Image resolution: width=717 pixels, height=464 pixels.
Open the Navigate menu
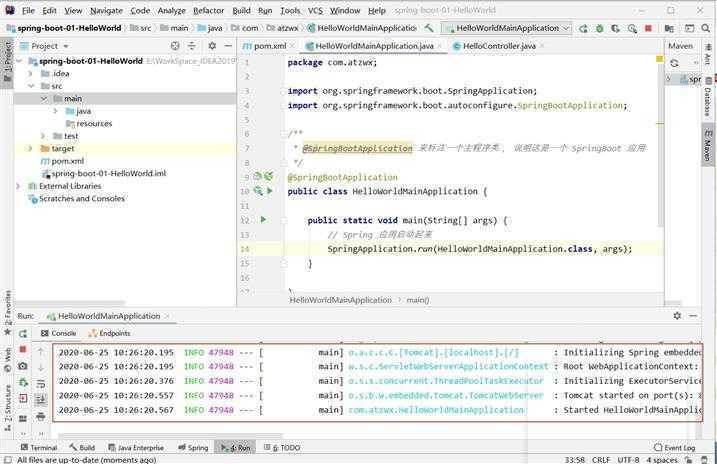pos(106,11)
